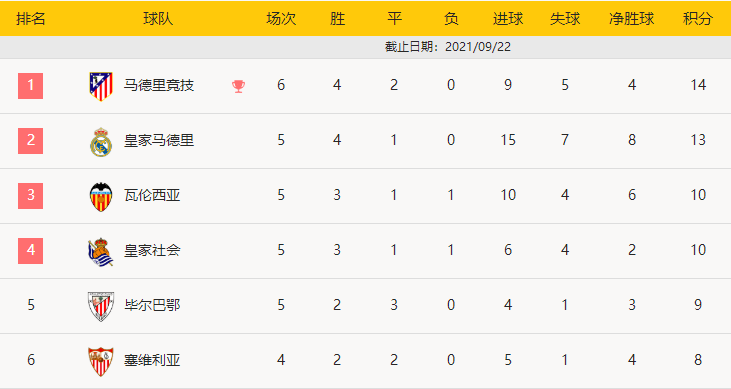Click the Sevilla club crest
The image size is (731, 389).
[x=101, y=361]
